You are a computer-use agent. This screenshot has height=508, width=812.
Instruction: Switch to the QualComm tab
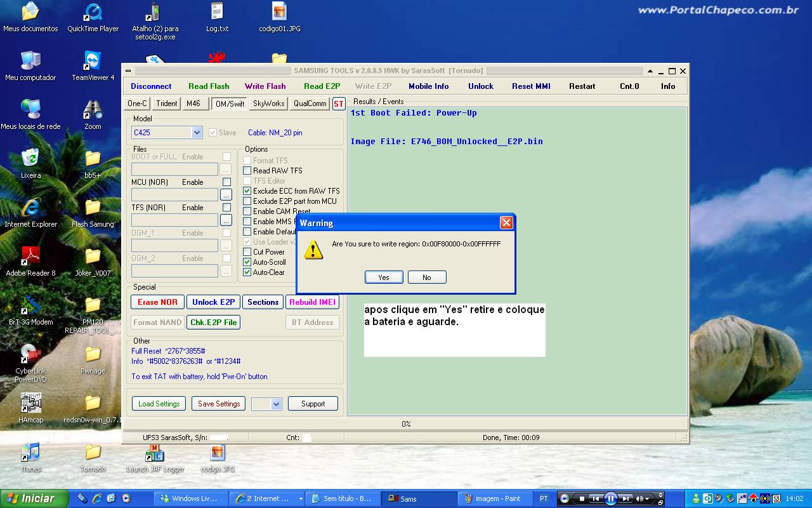click(x=310, y=104)
